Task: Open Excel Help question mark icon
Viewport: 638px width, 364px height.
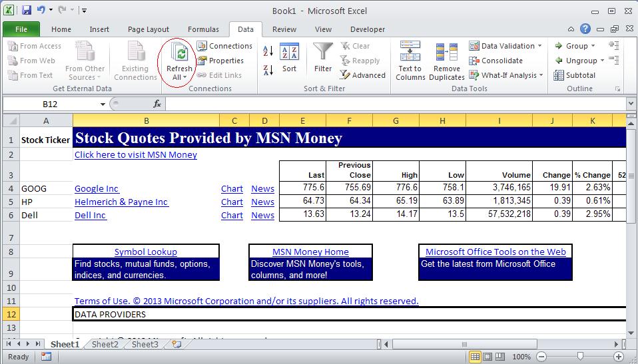Action: pyautogui.click(x=585, y=29)
